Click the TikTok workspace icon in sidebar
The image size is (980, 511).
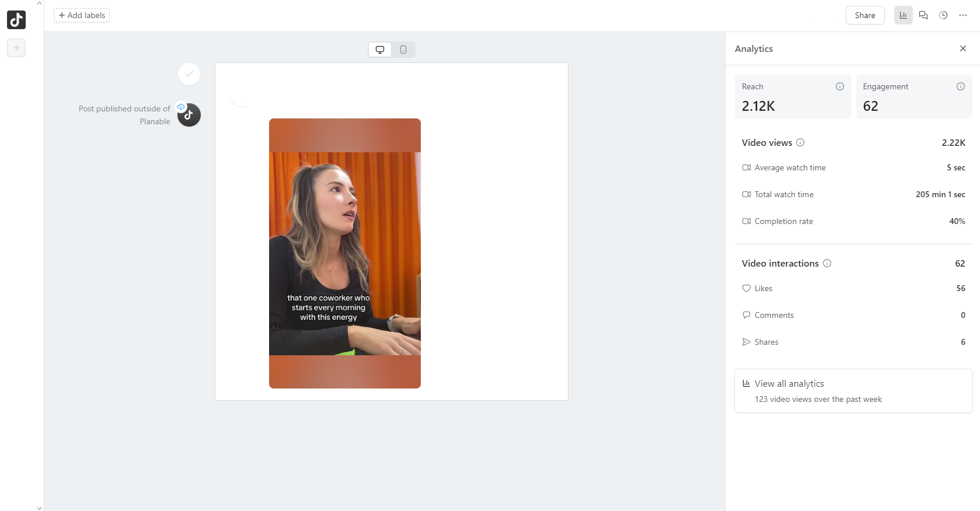click(16, 20)
